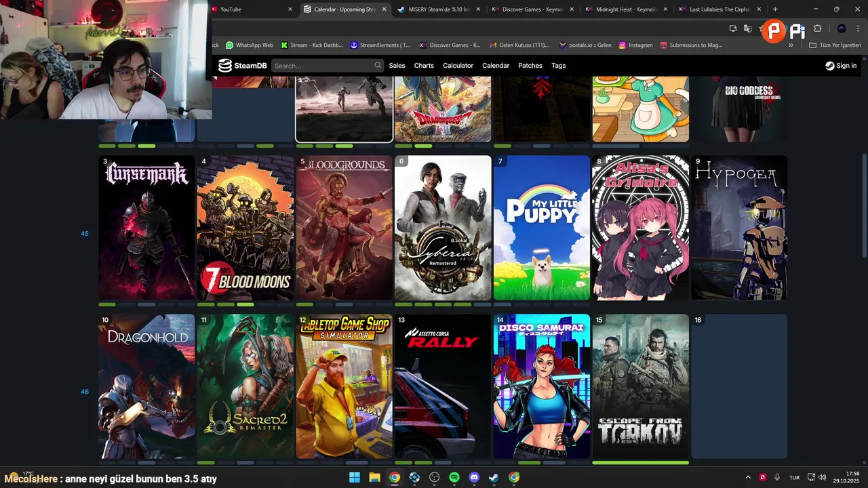Click the volume speaker tray icon
The width and height of the screenshot is (868, 488).
click(x=822, y=477)
